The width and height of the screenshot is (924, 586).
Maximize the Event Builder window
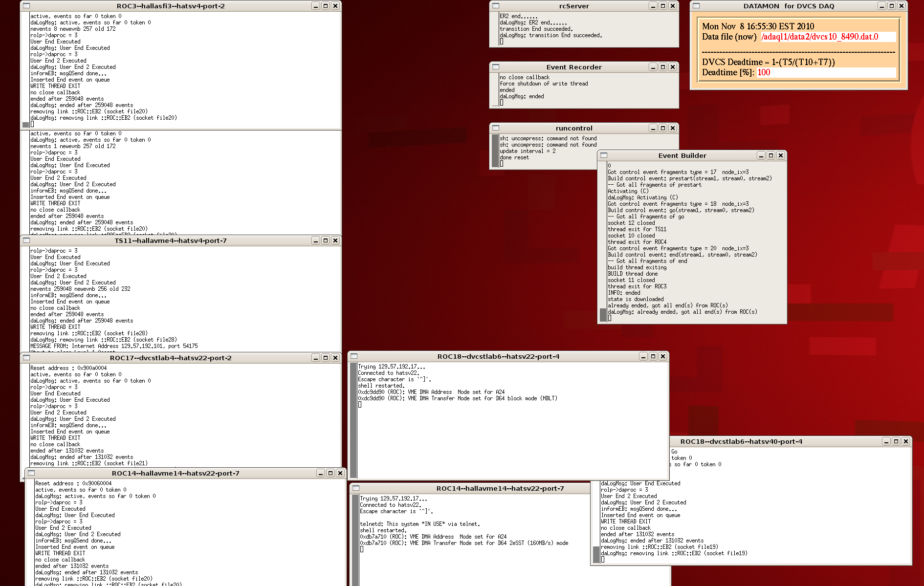pos(771,155)
